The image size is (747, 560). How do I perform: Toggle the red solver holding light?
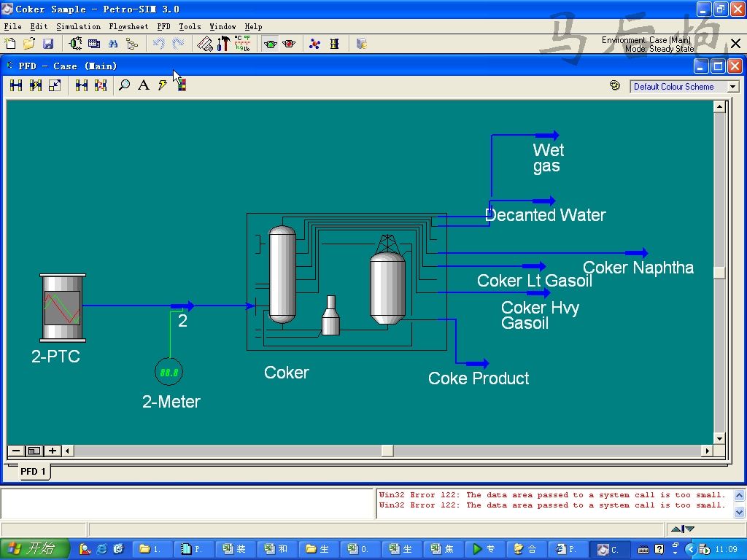click(289, 44)
